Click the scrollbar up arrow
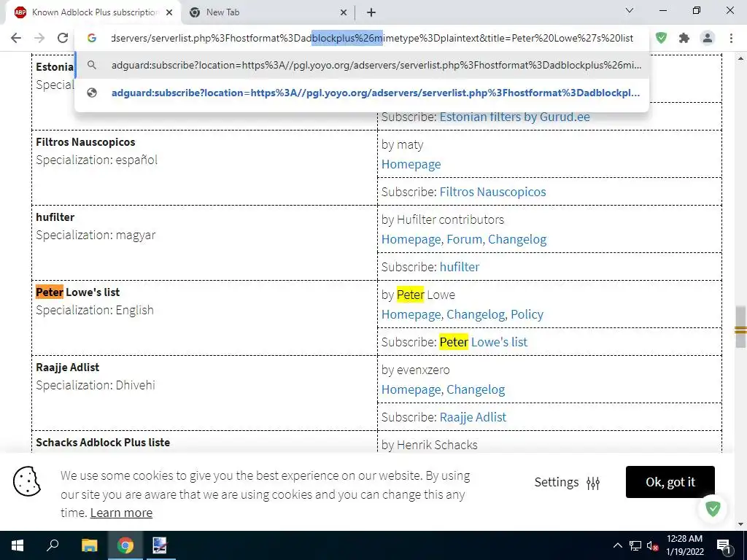The height and width of the screenshot is (560, 747). [740, 58]
